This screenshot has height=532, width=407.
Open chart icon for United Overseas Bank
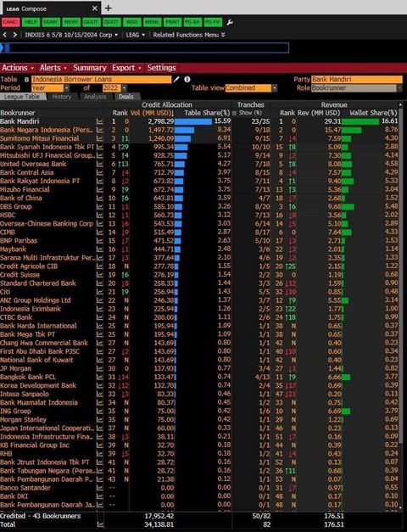[x=100, y=164]
